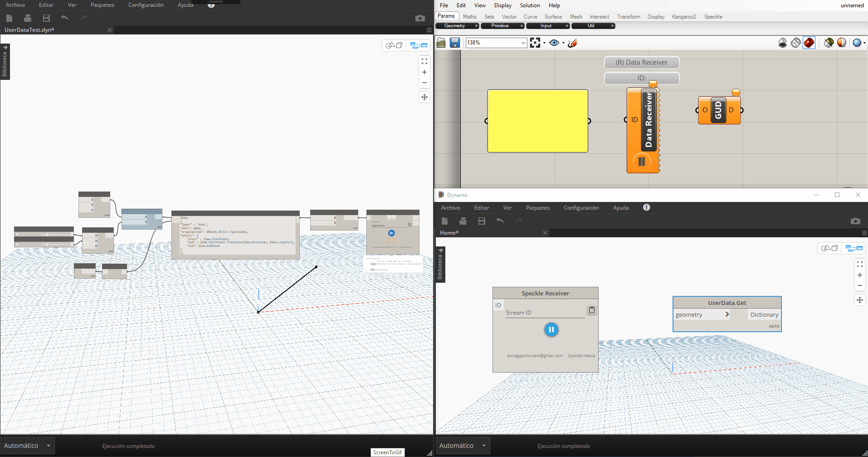This screenshot has width=868, height=457.
Task: Click ID: label button in Grasshopper
Action: [x=642, y=78]
